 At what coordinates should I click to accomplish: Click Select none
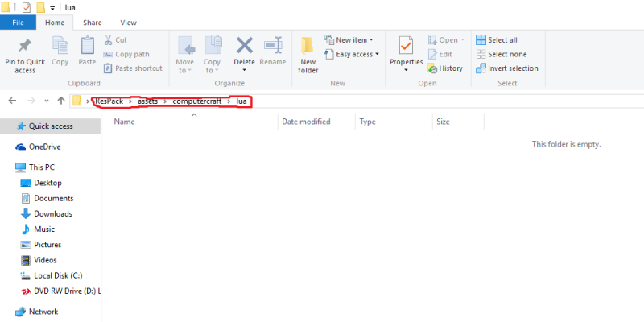[x=501, y=54]
